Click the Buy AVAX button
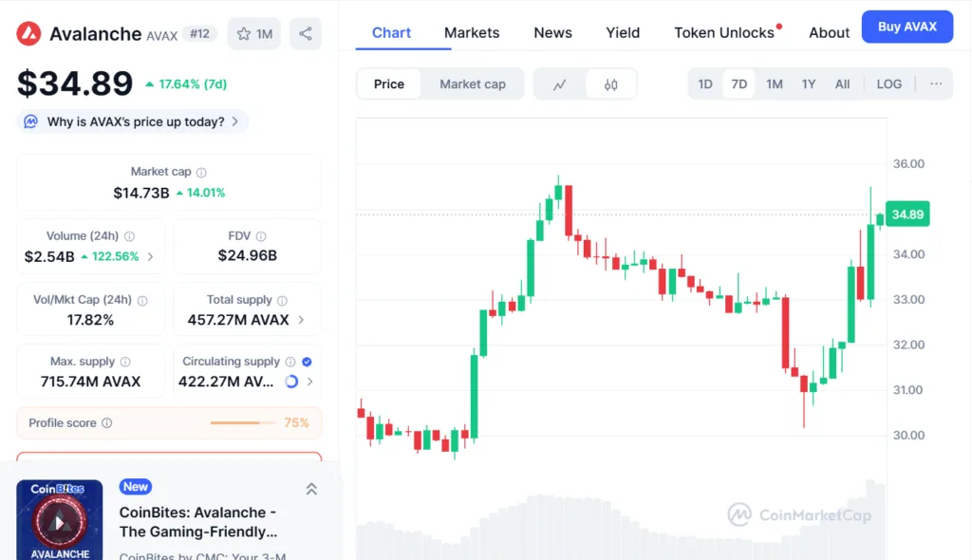Screen dimensions: 972x560 (x=907, y=27)
